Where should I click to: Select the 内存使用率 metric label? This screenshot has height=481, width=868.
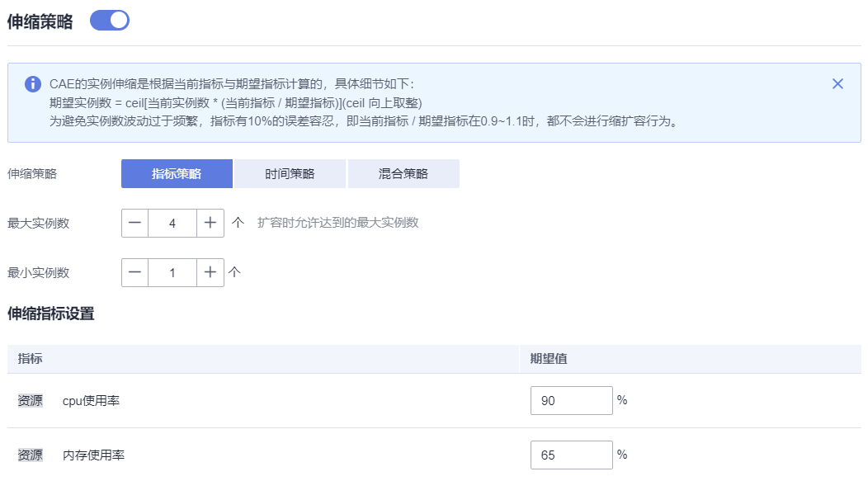coord(93,455)
